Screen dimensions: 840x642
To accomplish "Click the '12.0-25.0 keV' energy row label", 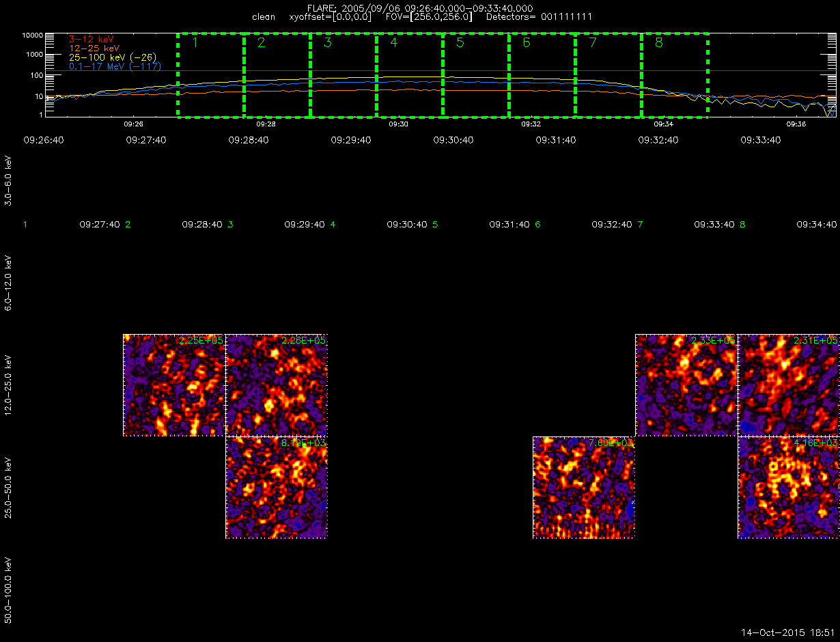I will pos(8,385).
